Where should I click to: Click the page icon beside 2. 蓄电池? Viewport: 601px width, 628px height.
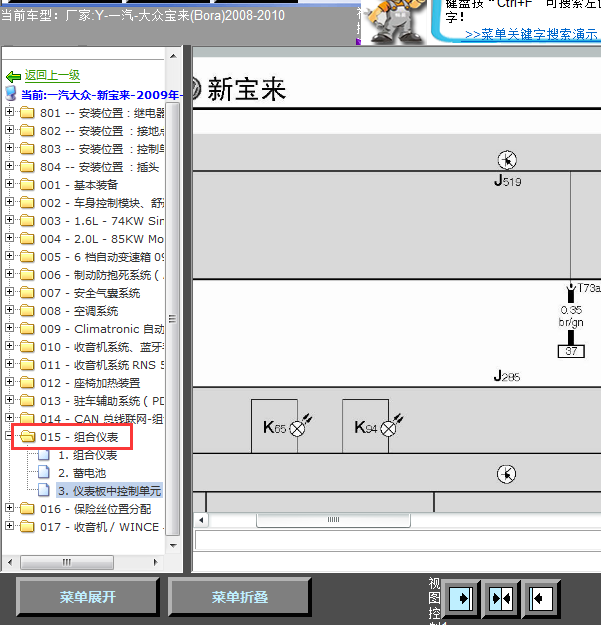tap(44, 473)
